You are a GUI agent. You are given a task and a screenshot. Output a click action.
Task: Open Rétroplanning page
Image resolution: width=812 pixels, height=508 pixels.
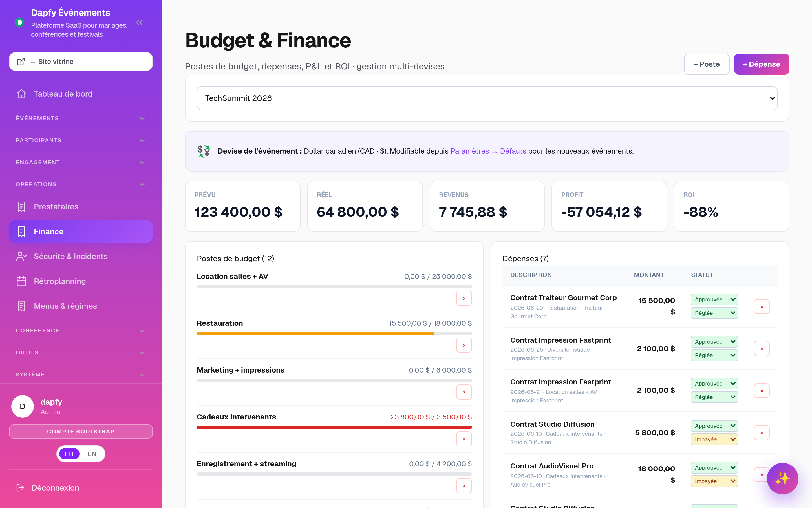[x=81, y=281]
